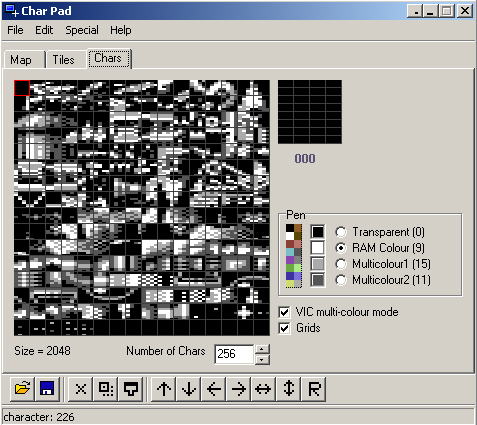Click the shift left arrow icon
477x425 pixels.
(x=214, y=389)
